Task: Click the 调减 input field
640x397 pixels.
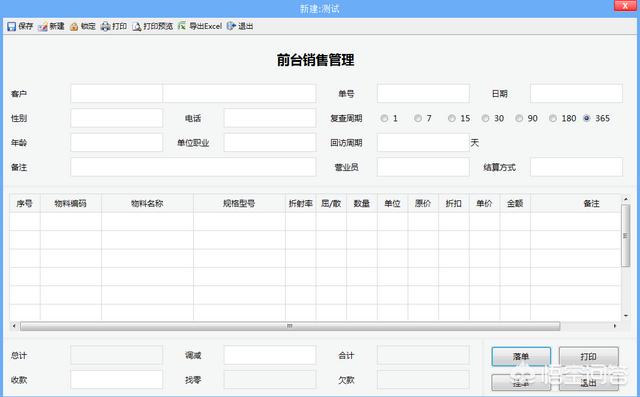Action: (270, 355)
